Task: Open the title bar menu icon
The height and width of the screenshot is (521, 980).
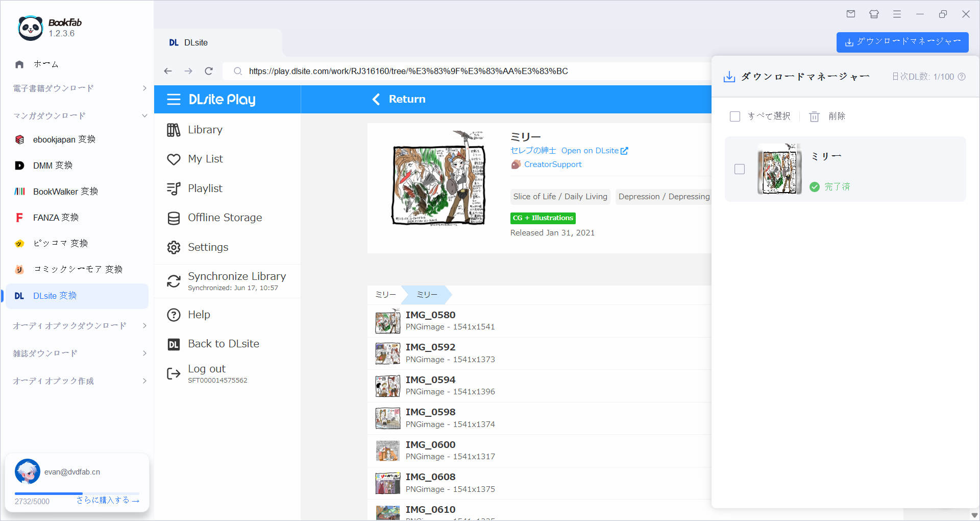Action: 897,14
